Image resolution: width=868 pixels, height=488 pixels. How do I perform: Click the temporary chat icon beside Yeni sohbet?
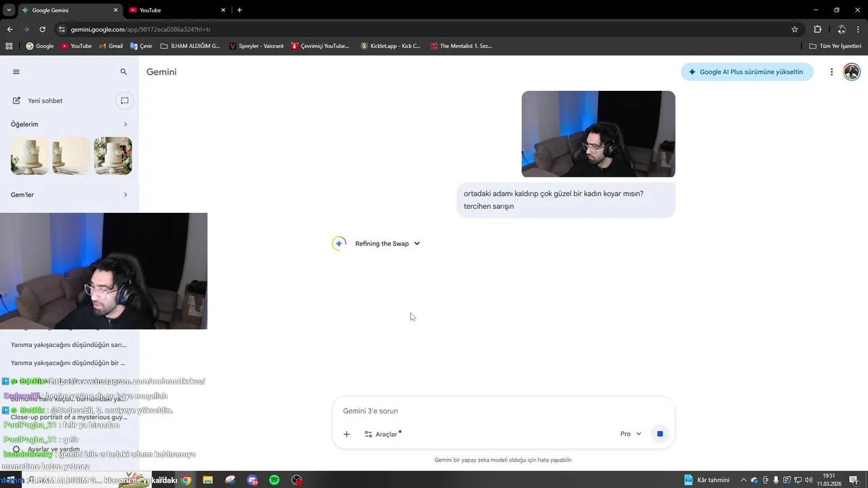[125, 101]
